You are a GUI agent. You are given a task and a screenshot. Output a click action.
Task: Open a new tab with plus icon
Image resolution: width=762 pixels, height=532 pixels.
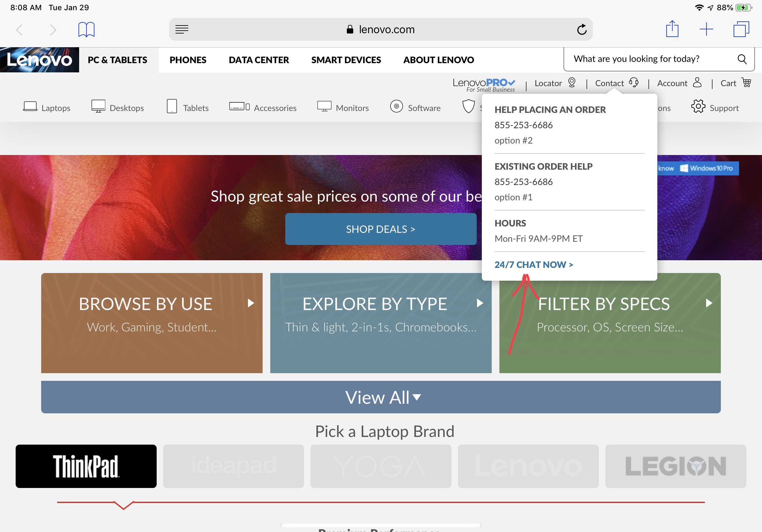tap(706, 29)
